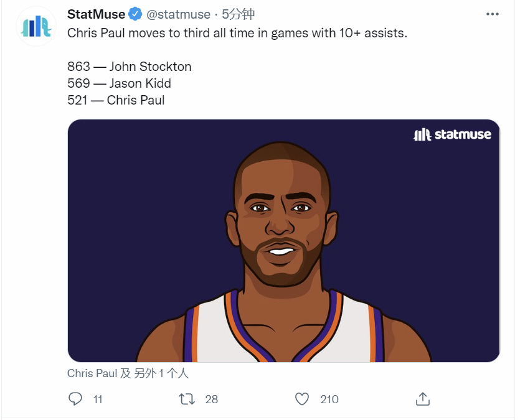Click the '521 — Chris Paul' line
Screen dimensions: 520x420
[x=116, y=100]
